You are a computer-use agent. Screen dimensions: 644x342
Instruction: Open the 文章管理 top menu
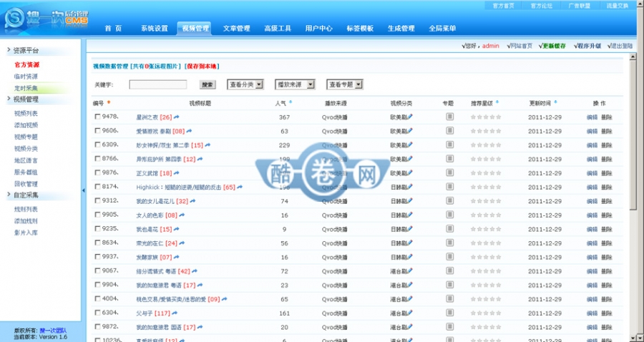236,29
